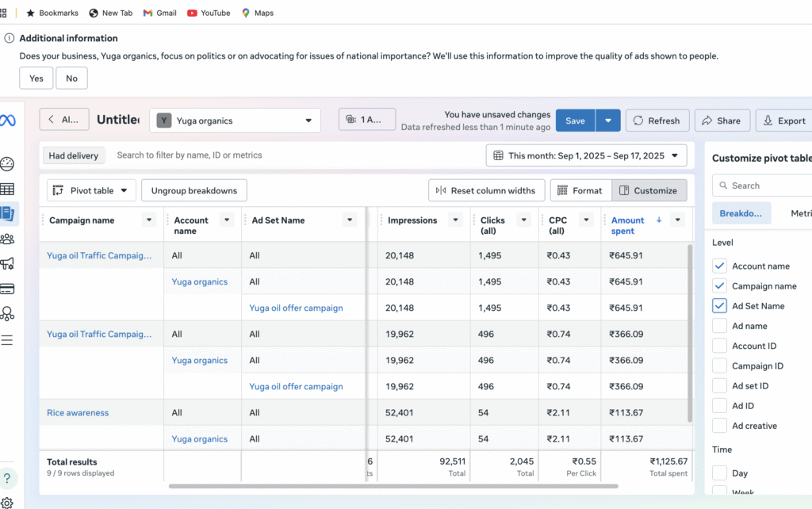Enable the Ad name checkbox
Screen dimensions: 812x509
(x=719, y=326)
